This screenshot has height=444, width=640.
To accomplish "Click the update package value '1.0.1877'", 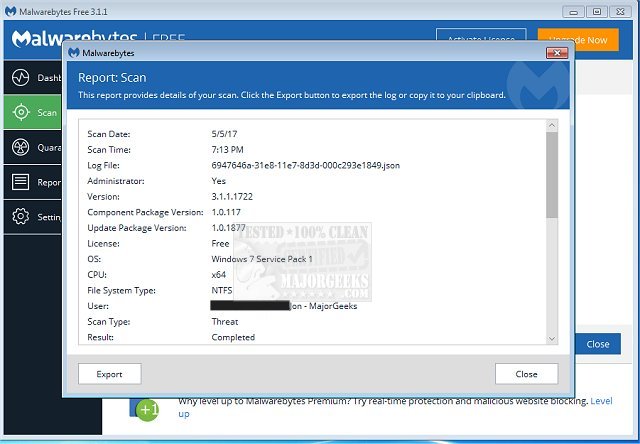I will 229,228.
